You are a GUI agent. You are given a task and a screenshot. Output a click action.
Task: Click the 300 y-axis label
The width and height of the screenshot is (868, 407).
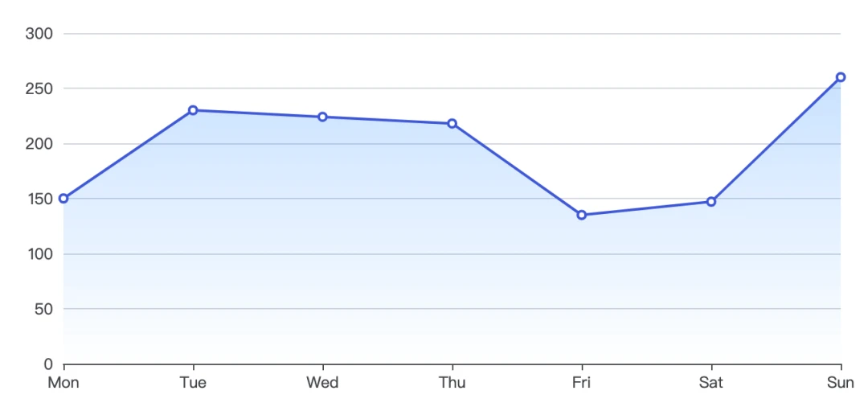[x=39, y=34]
